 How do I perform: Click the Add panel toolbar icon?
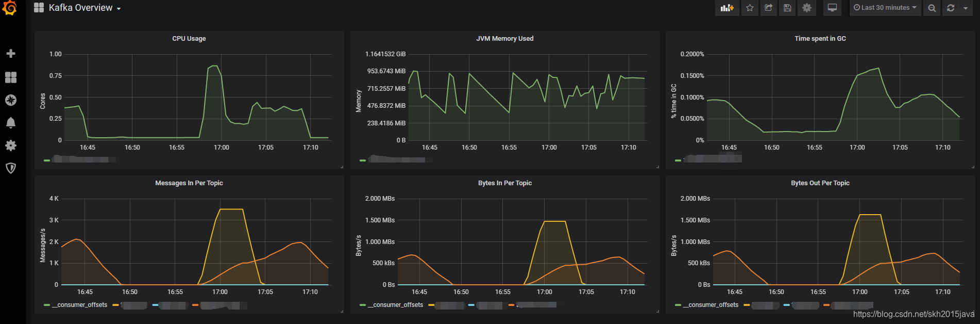[727, 8]
